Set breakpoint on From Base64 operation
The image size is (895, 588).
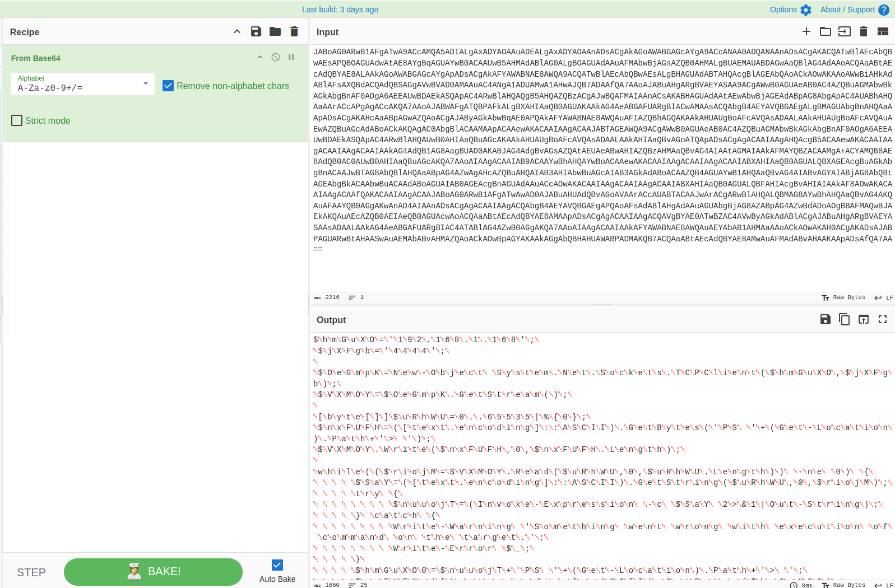tap(291, 57)
